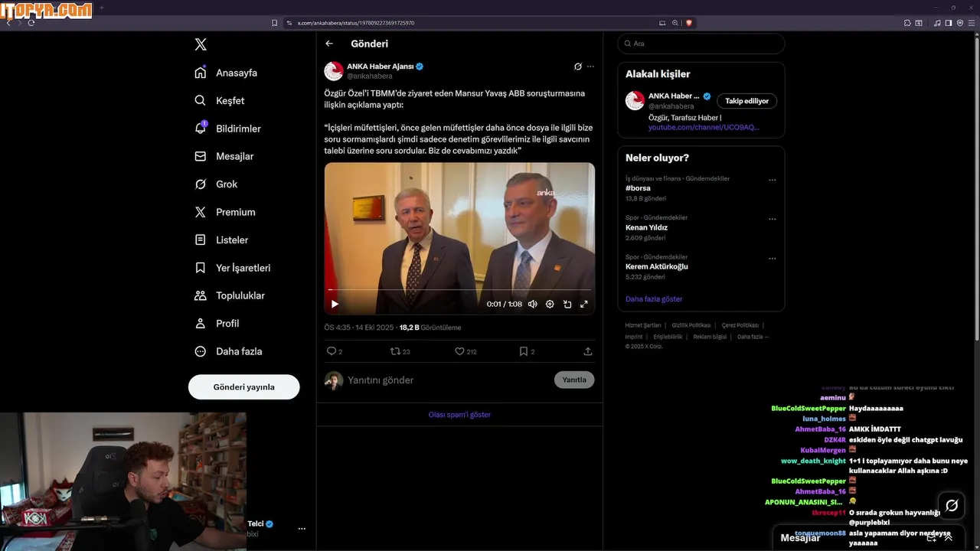Bookmark page via address bar icon
Screen dimensions: 980x551
click(x=275, y=23)
